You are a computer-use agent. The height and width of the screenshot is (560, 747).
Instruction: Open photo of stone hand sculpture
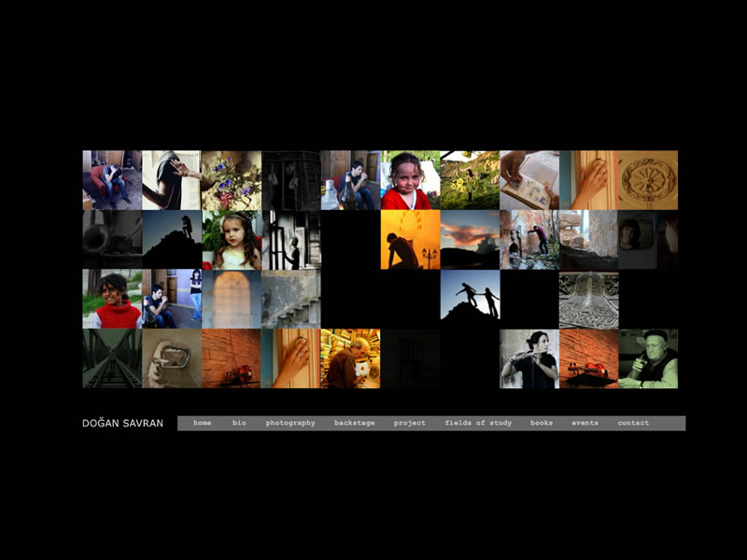click(x=172, y=358)
